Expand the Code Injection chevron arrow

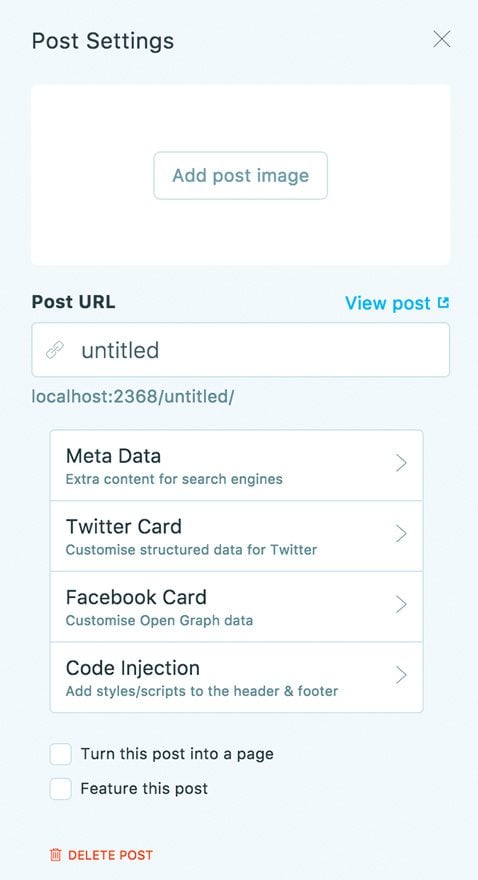tap(401, 675)
